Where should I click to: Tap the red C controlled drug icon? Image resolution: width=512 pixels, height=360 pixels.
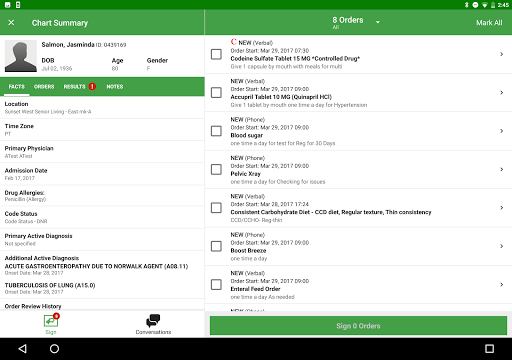click(234, 42)
